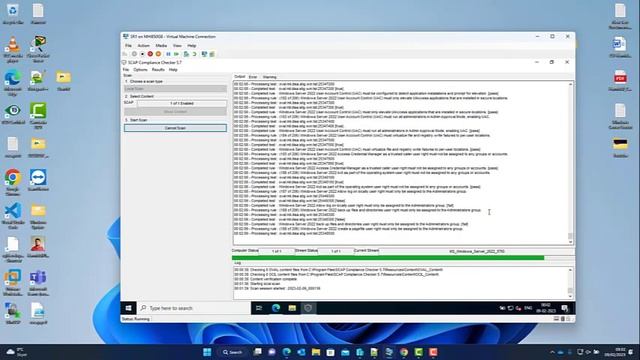The height and width of the screenshot is (360, 640).
Task: Show hidden icons in host system tray
Action: pyautogui.click(x=553, y=352)
